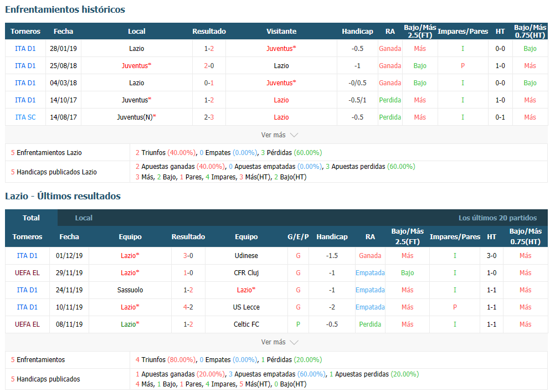
Task: Click half-time score in Udinese row
Action: tap(491, 255)
